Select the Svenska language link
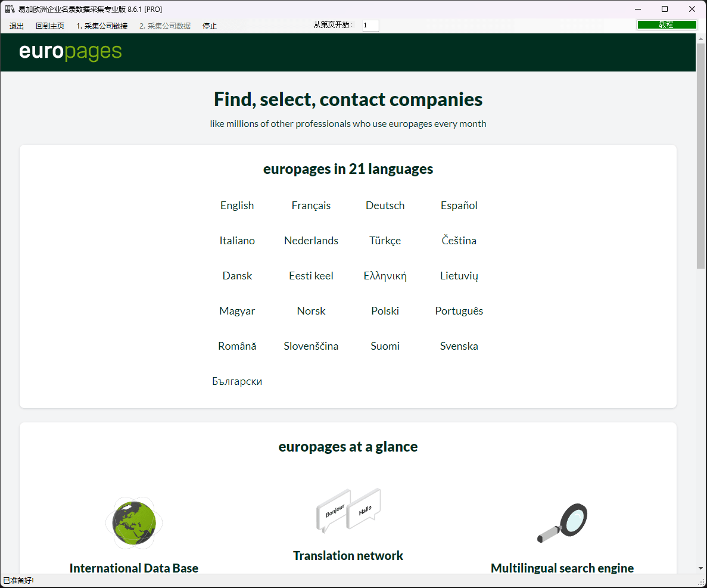The height and width of the screenshot is (588, 707). 459,346
